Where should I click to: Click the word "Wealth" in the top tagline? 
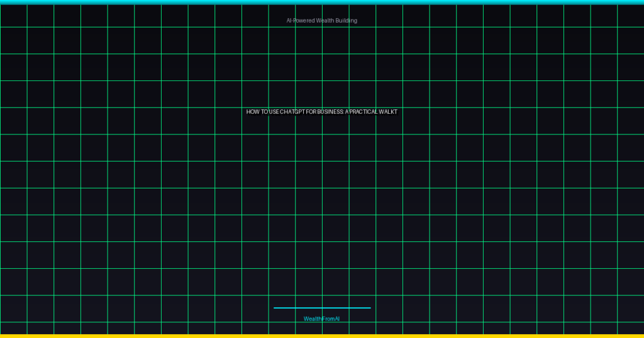click(x=325, y=21)
